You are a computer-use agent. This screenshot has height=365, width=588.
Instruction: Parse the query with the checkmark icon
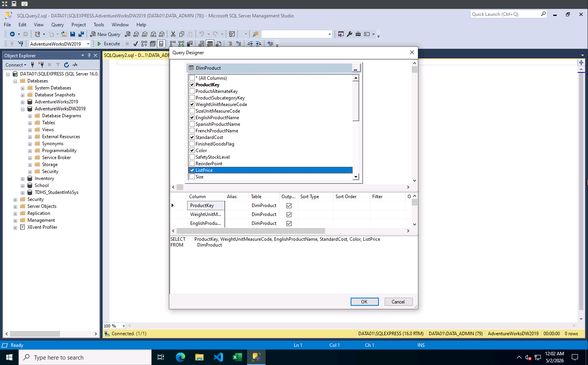click(x=135, y=44)
